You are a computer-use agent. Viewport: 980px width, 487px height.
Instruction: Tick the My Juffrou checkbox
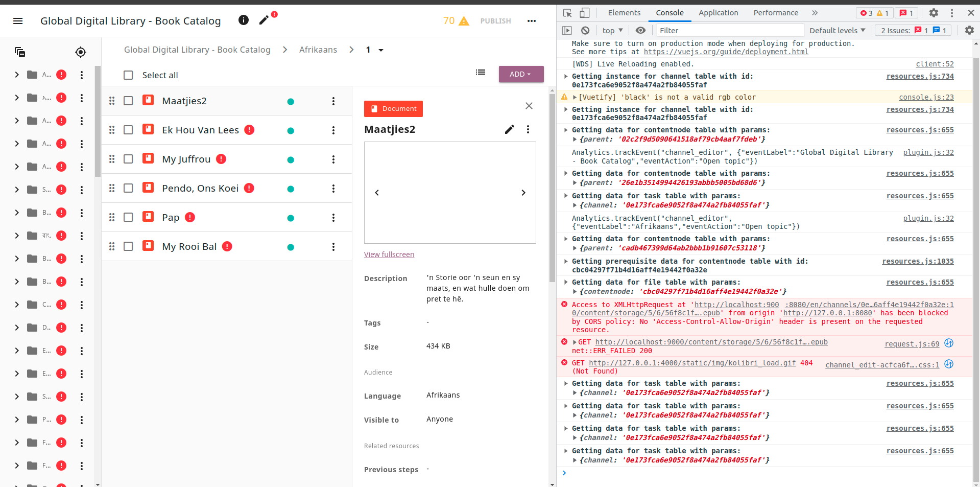pyautogui.click(x=128, y=159)
